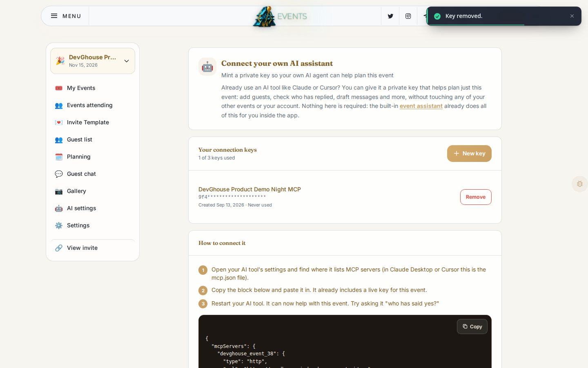The width and height of the screenshot is (588, 368).
Task: Dismiss the 'Key removed.' toast notification
Action: (572, 16)
